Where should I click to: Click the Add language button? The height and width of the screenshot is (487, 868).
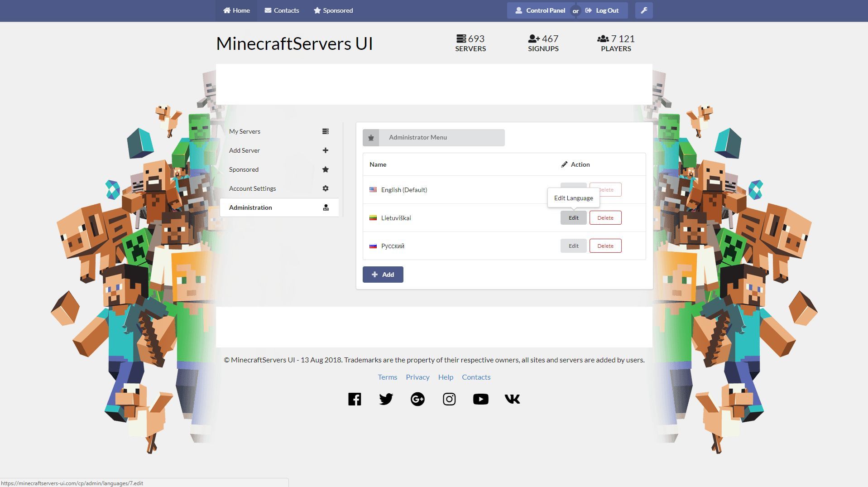point(383,275)
